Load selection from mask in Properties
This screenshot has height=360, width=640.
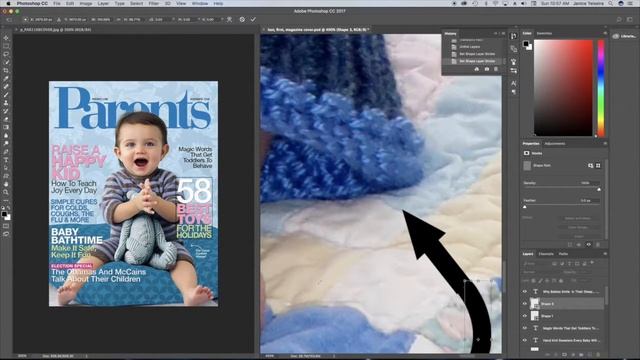coord(569,244)
